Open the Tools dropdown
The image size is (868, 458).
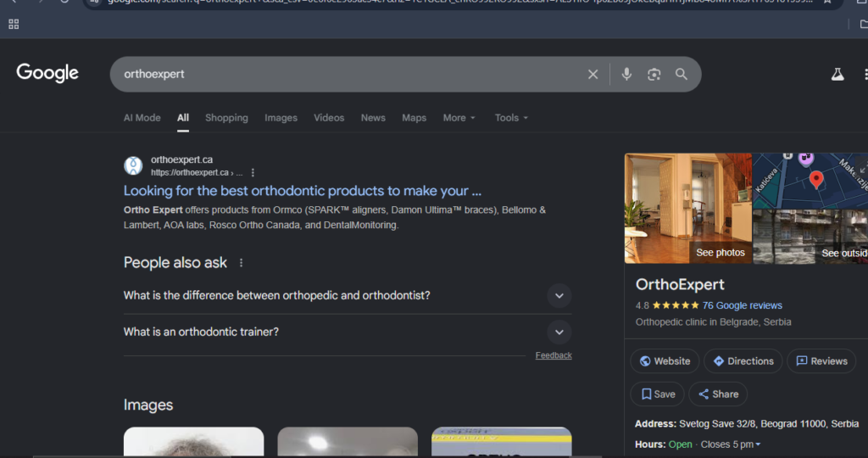tap(511, 118)
